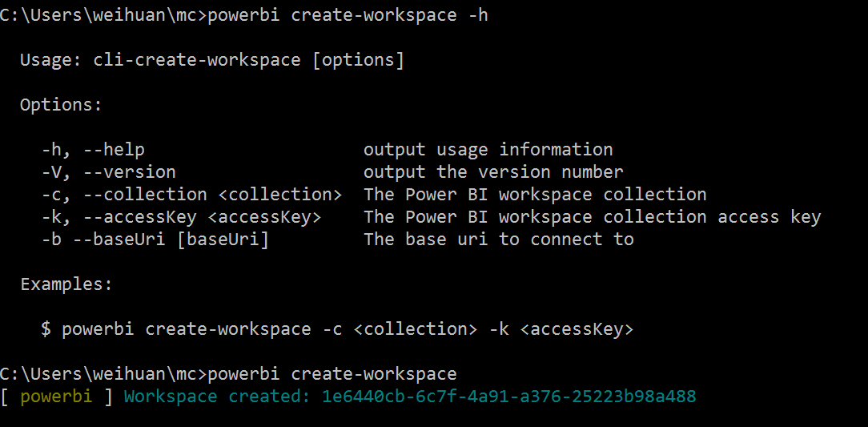Click "[options]" in the usage line
The image size is (868, 427).
pyautogui.click(x=358, y=60)
